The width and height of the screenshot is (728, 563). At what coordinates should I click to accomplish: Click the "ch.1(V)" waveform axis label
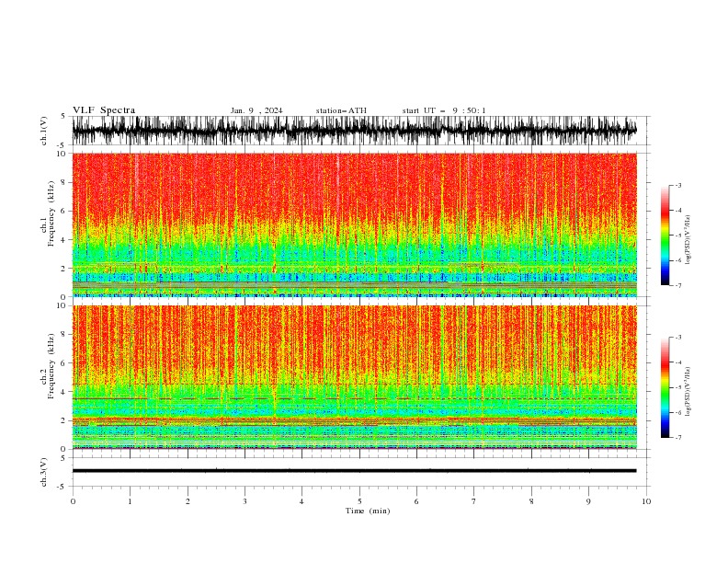(x=44, y=131)
